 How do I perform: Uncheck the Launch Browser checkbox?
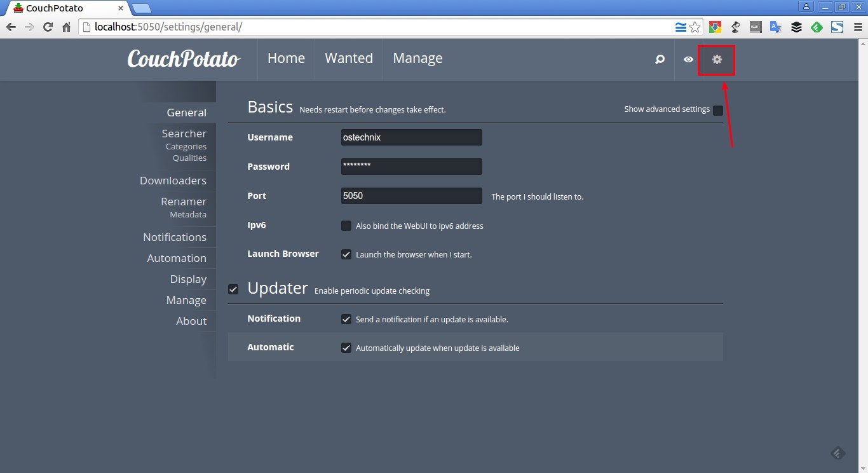coord(346,254)
